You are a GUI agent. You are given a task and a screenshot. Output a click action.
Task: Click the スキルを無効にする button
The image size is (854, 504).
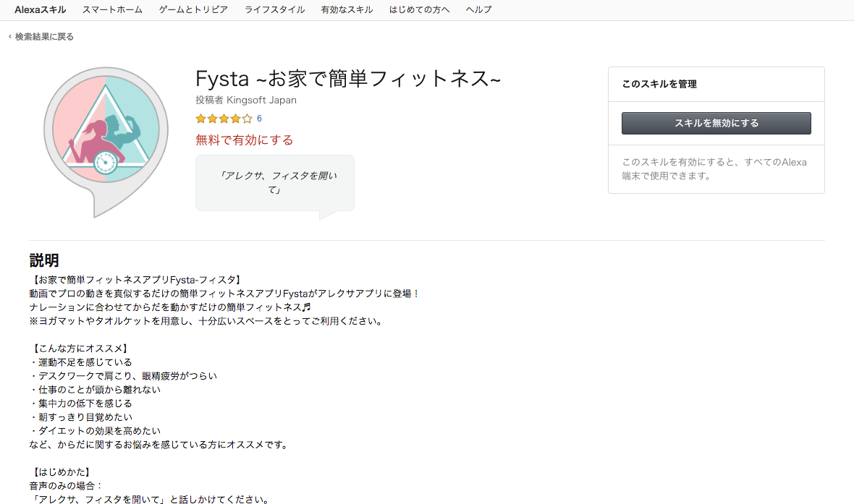tap(716, 123)
